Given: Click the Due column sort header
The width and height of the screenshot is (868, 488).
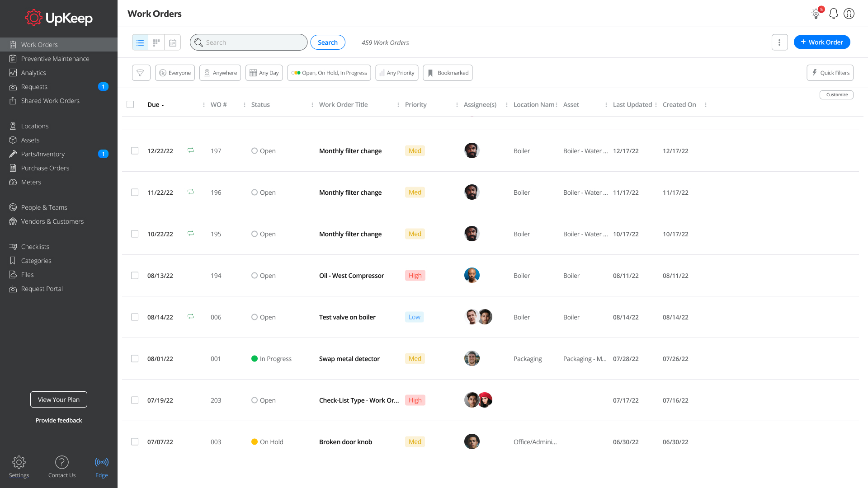Looking at the screenshot, I should pos(156,104).
